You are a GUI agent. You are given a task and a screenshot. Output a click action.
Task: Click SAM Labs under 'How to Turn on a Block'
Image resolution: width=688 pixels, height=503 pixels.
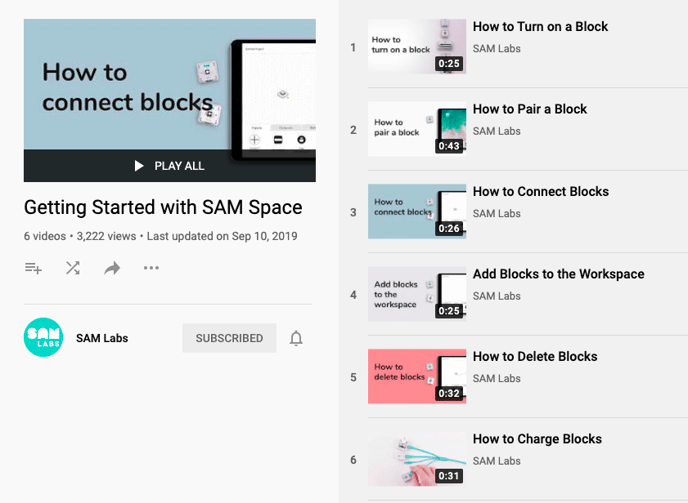pos(497,49)
